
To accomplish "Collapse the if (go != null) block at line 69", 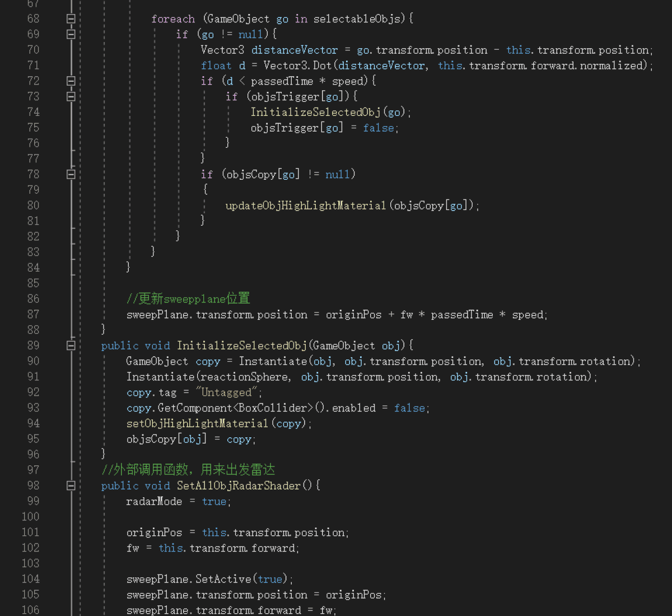I will click(x=71, y=34).
